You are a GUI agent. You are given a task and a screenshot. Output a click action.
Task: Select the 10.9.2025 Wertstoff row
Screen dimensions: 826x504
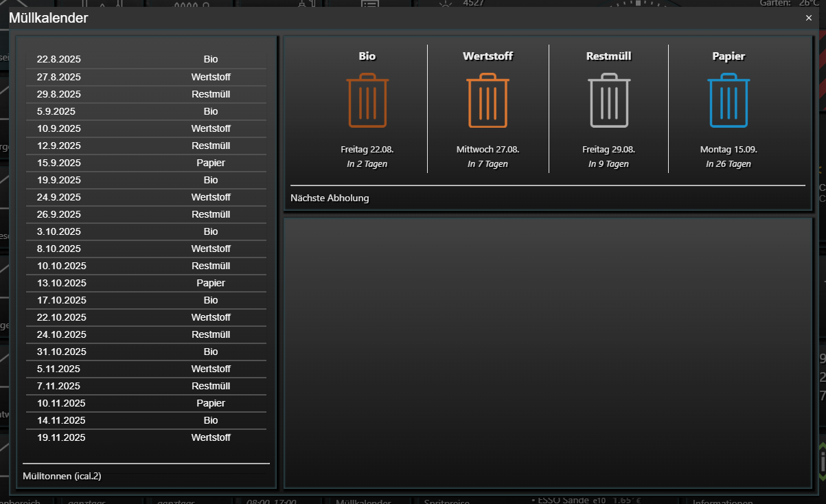click(x=146, y=128)
